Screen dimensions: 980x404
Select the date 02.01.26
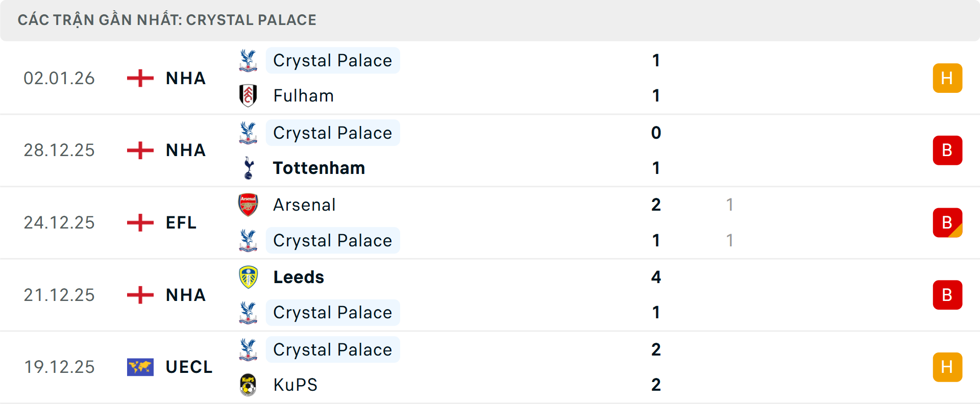tap(59, 78)
